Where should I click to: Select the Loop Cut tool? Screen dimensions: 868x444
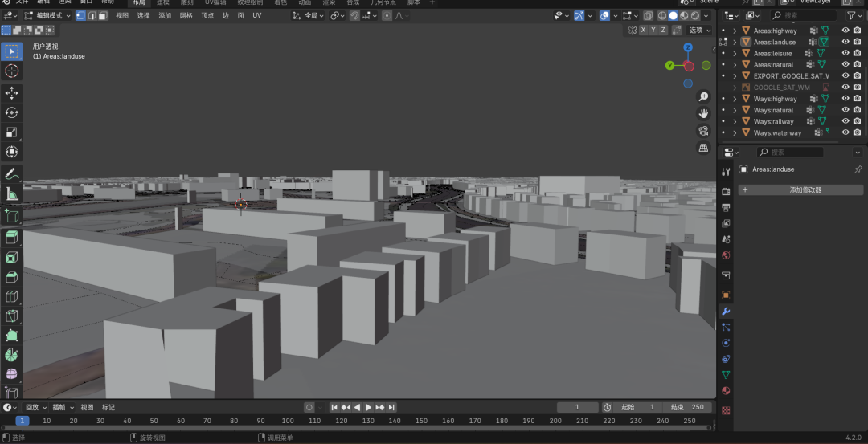coord(11,296)
